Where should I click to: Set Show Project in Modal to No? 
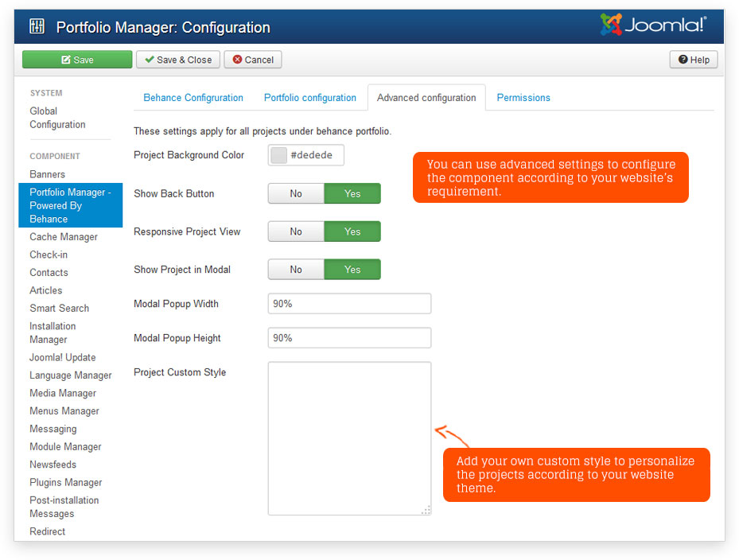296,270
